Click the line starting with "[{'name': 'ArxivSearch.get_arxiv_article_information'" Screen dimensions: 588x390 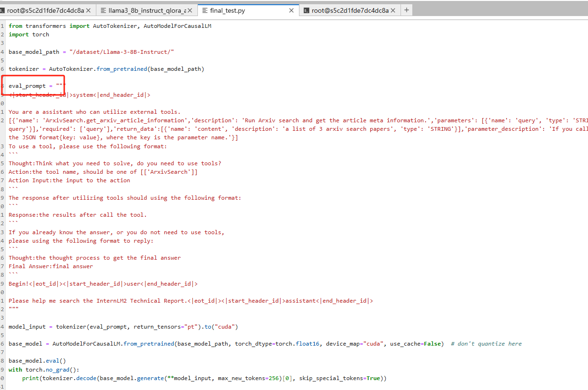click(x=298, y=120)
